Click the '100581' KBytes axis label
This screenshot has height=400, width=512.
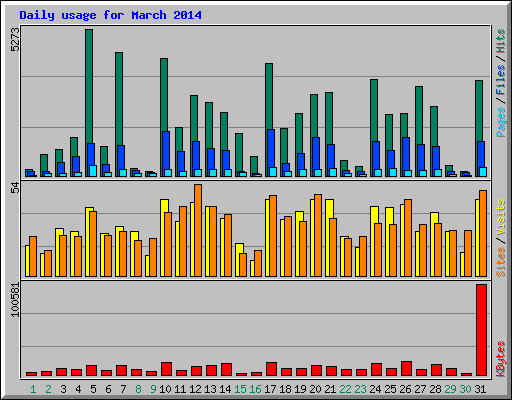[15, 300]
